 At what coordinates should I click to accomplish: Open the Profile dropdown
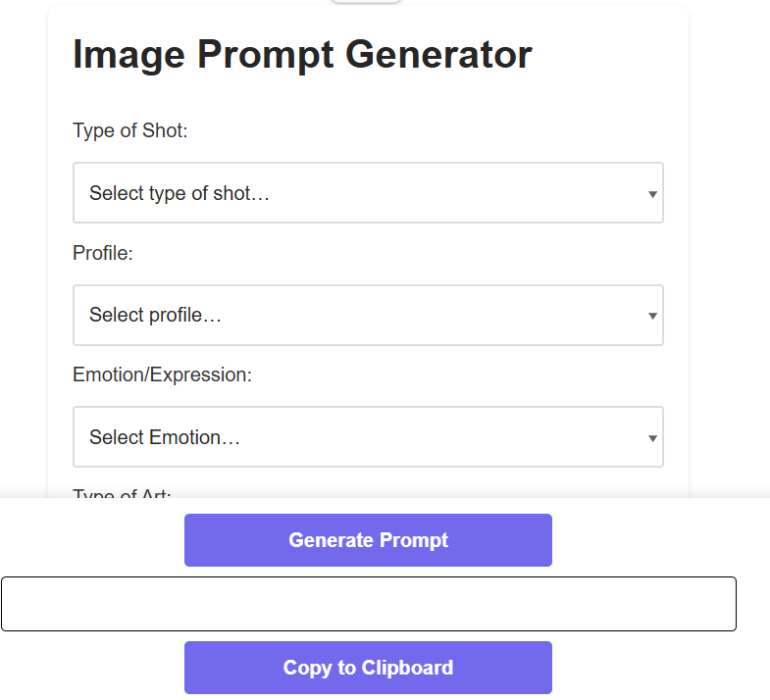(368, 315)
